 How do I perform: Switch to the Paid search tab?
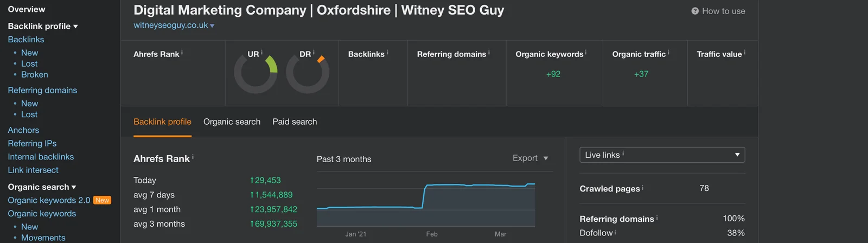pyautogui.click(x=295, y=121)
